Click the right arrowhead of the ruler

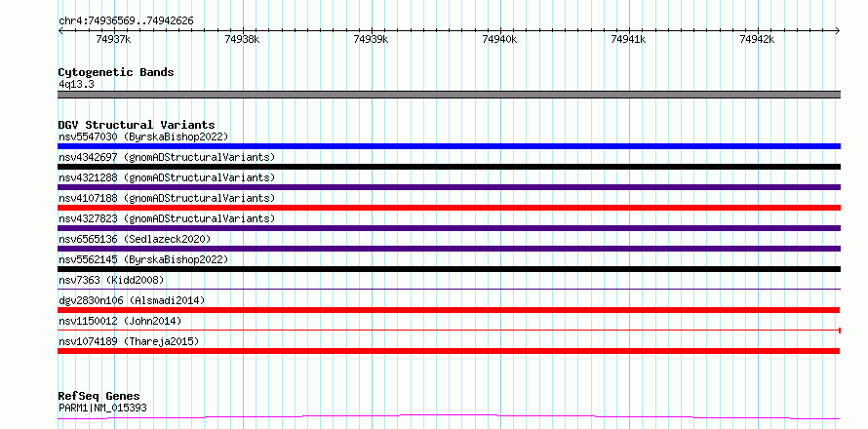pyautogui.click(x=838, y=30)
